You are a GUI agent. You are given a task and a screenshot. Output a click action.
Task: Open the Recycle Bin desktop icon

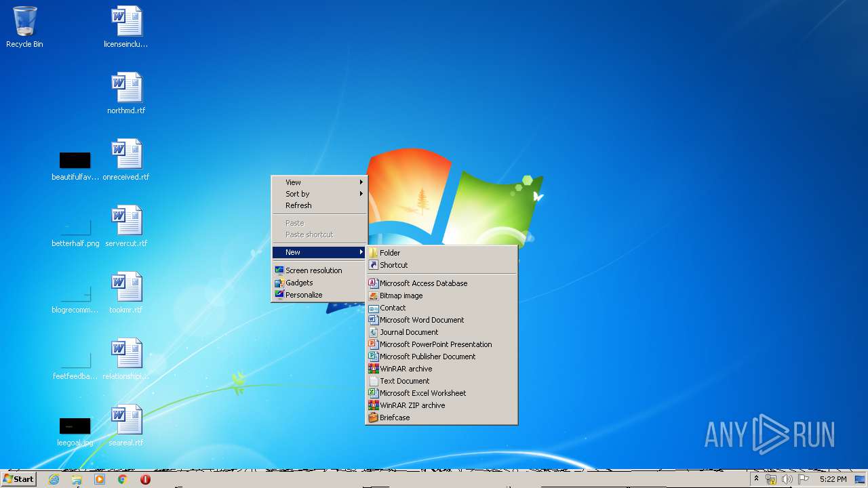tap(24, 27)
